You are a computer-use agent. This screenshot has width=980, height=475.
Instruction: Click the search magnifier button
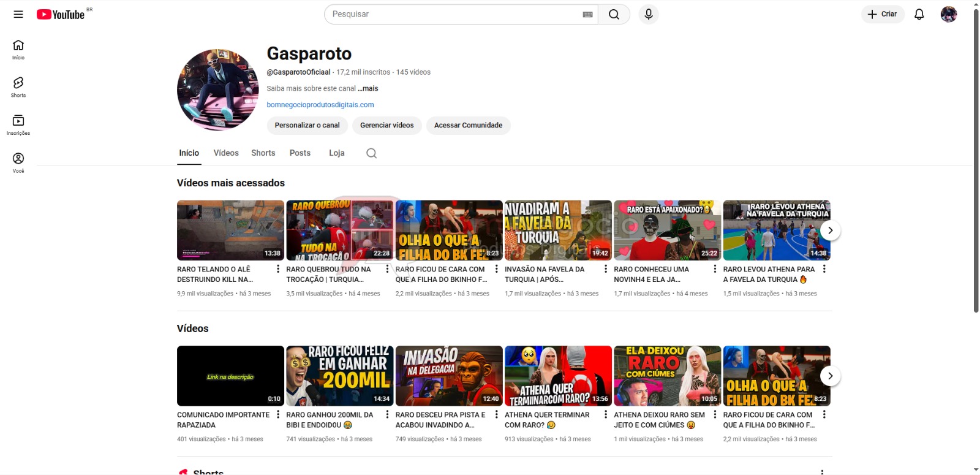pyautogui.click(x=614, y=14)
